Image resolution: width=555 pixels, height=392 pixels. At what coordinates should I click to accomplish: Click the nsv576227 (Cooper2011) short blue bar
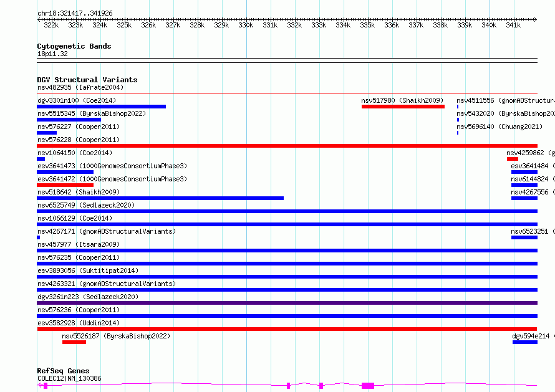pyautogui.click(x=47, y=133)
